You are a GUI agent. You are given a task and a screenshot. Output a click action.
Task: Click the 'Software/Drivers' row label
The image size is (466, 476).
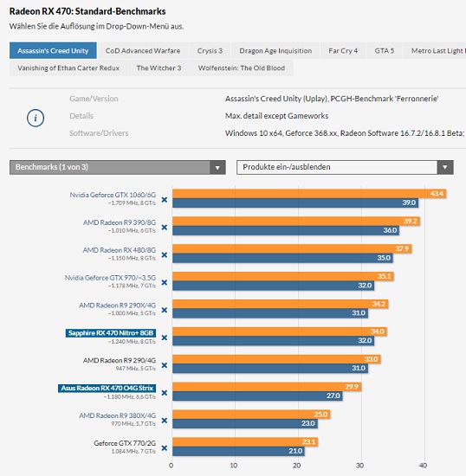point(99,133)
